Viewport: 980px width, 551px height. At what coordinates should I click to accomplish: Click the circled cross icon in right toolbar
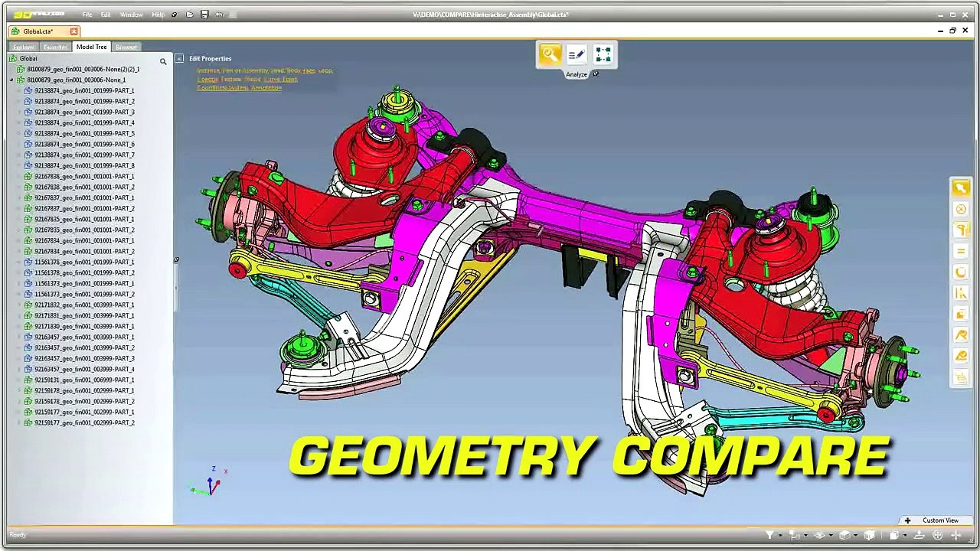[961, 209]
